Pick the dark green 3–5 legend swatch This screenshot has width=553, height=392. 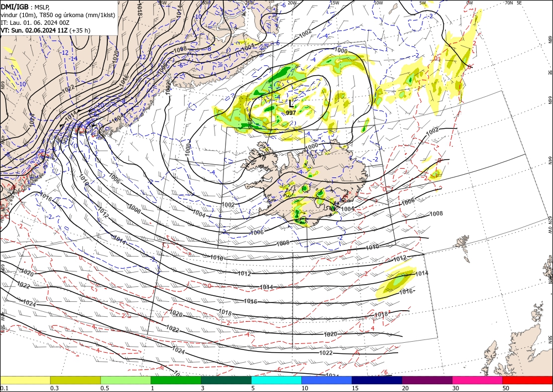click(226, 380)
